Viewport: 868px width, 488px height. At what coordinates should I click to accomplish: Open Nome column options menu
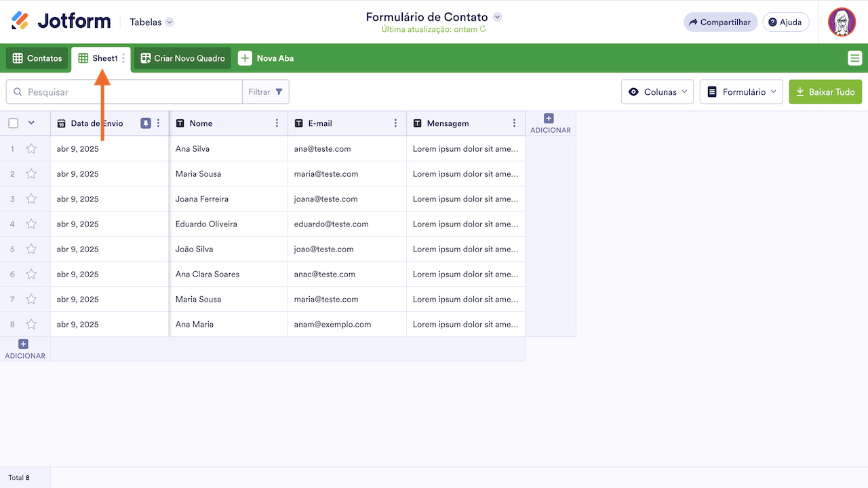(x=277, y=123)
